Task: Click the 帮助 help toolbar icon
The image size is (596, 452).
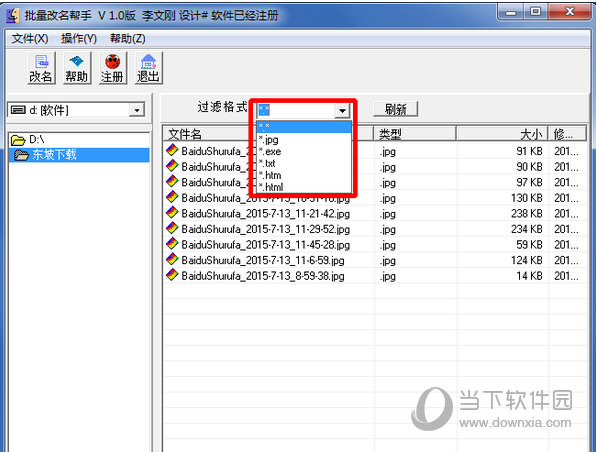Action: (x=77, y=68)
